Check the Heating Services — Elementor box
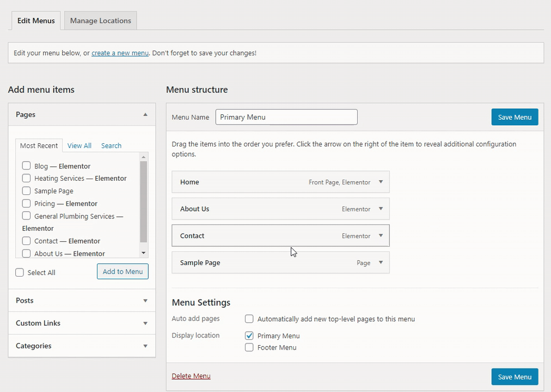This screenshot has height=392, width=551. click(26, 178)
